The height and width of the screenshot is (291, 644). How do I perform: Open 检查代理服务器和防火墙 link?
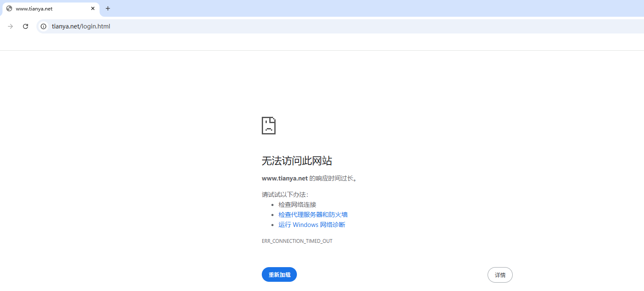click(313, 215)
